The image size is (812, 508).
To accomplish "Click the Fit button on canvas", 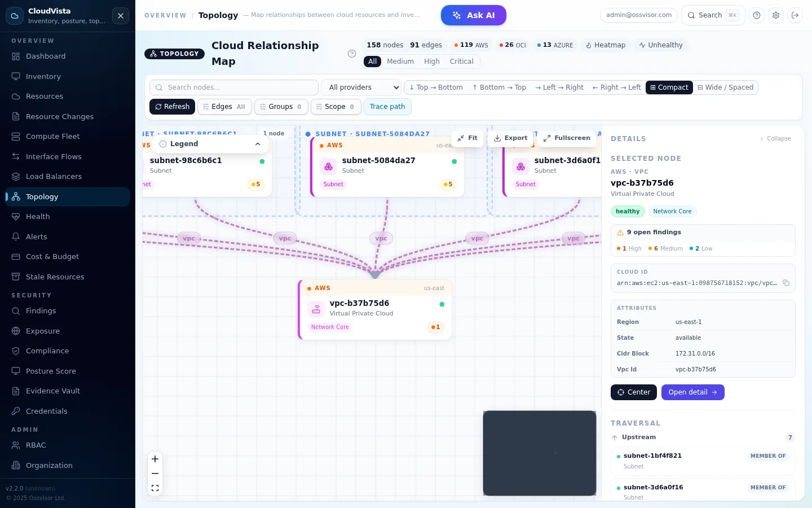I will pyautogui.click(x=467, y=138).
